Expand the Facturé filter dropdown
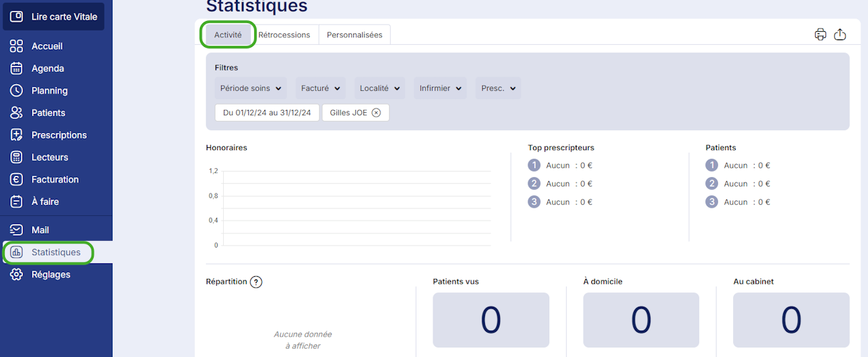This screenshot has height=357, width=868. 321,88
